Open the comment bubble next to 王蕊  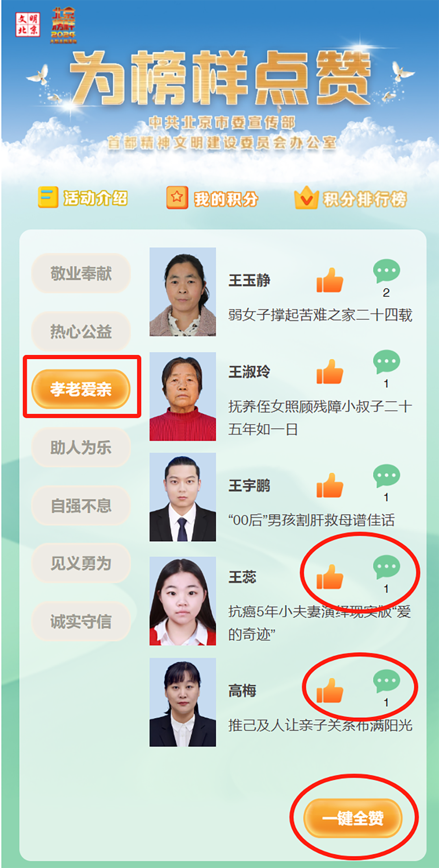coord(386,567)
